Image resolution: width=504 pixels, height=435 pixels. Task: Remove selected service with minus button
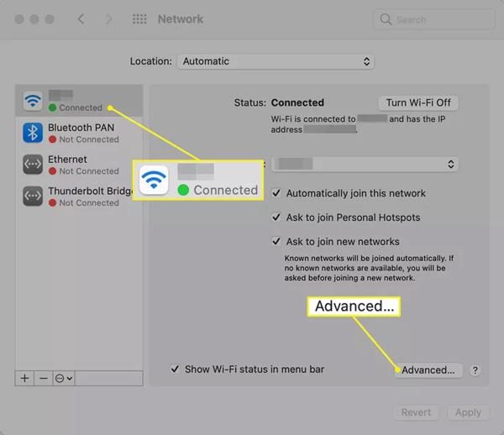(44, 378)
